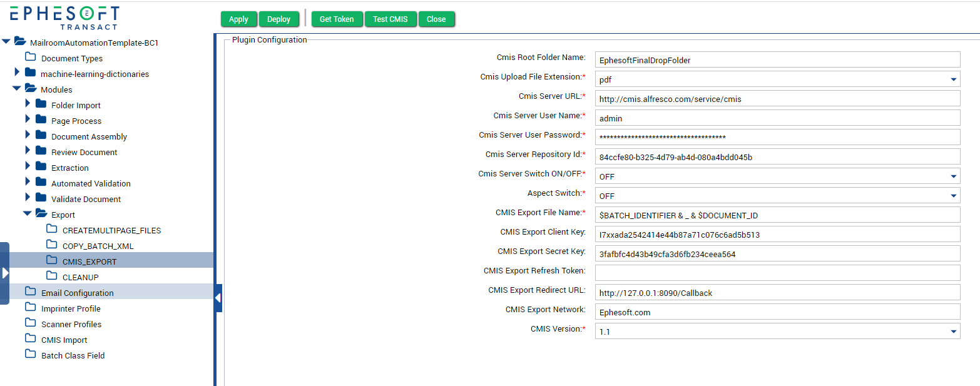The height and width of the screenshot is (386, 980).
Task: Select the COPY_BATCH_XML plugin
Action: 98,246
